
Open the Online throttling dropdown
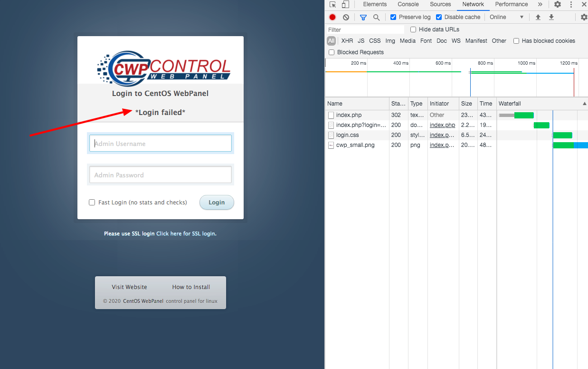[506, 17]
